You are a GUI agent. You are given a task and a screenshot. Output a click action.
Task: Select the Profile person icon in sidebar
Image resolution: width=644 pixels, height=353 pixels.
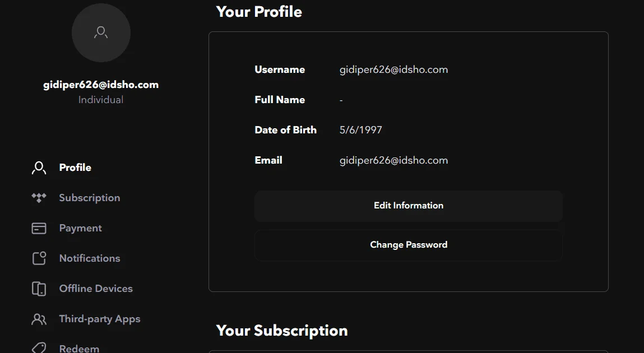pos(39,168)
